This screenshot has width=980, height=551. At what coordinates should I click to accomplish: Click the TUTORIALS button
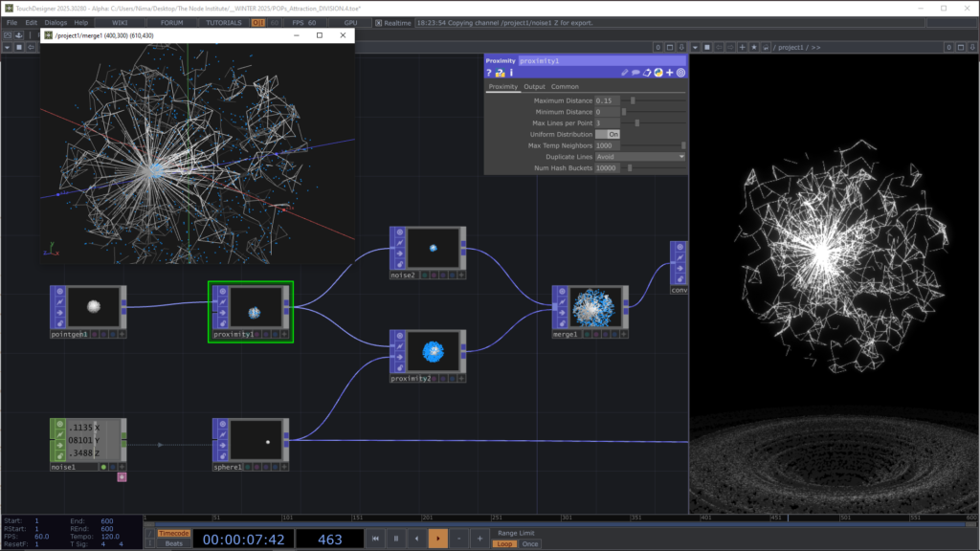pos(226,22)
